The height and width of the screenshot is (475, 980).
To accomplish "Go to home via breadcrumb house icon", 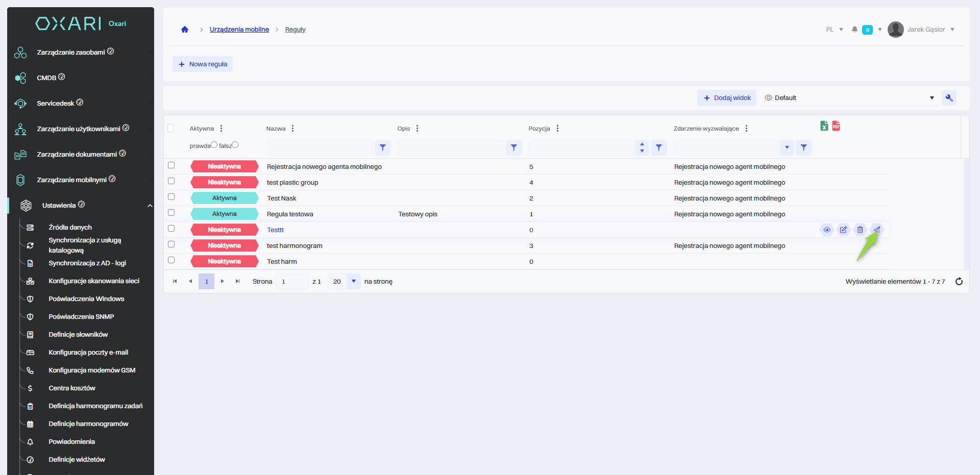I will tap(185, 30).
